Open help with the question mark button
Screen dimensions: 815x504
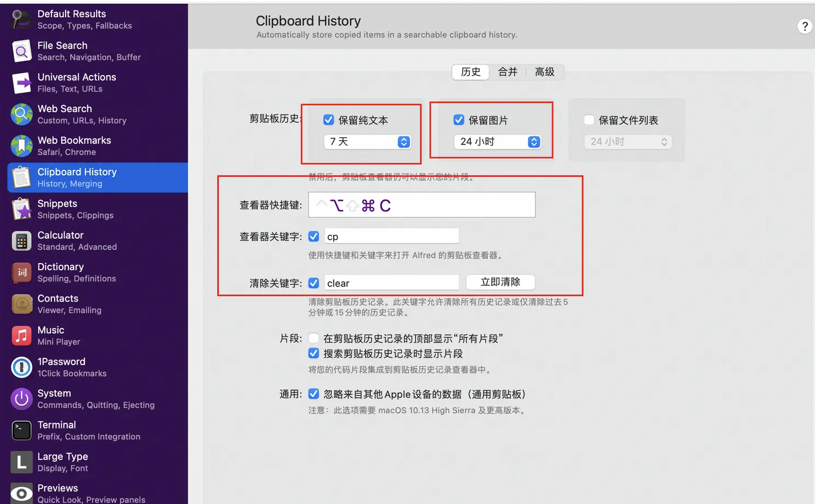click(x=805, y=26)
